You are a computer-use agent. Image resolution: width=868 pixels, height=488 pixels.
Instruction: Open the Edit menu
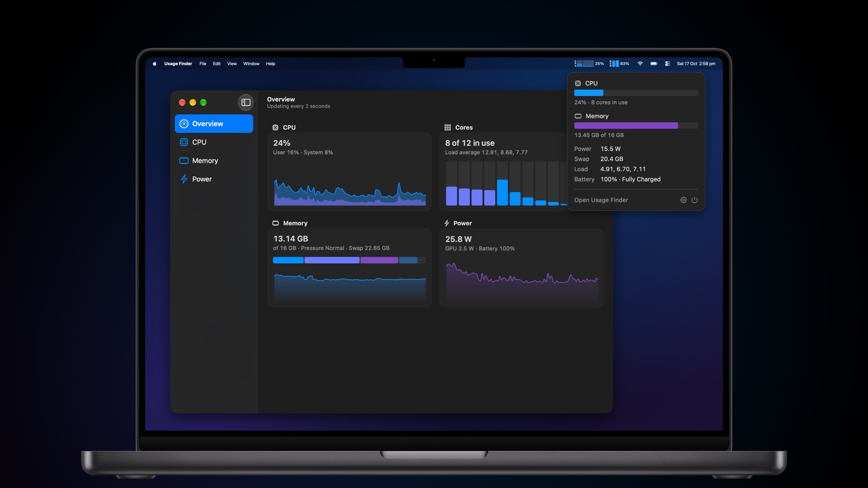coord(216,64)
